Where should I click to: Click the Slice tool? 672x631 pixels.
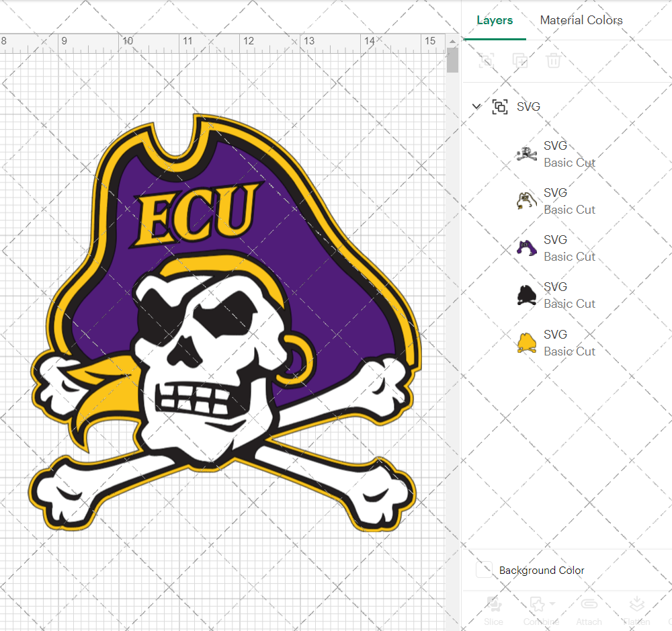494,610
